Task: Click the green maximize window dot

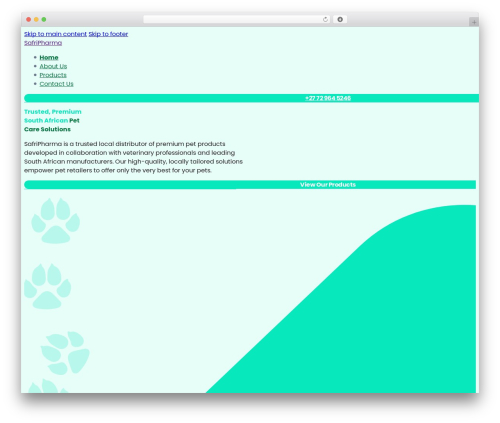Action: click(x=44, y=19)
